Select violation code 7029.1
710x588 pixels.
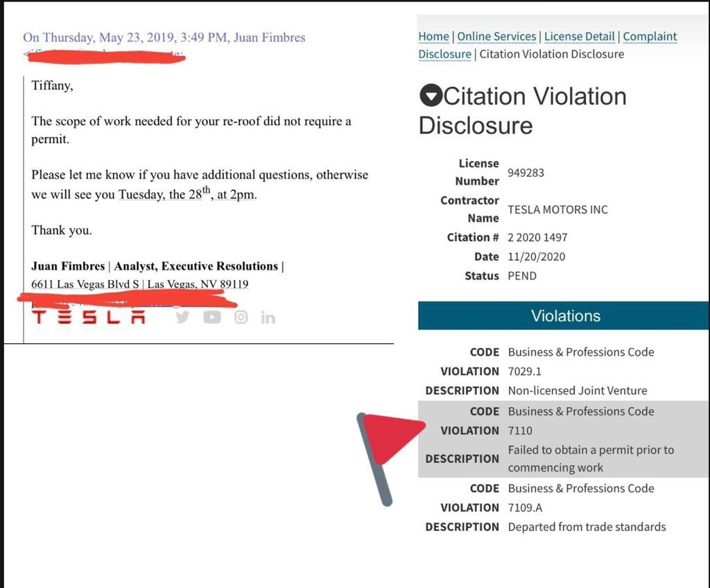524,372
